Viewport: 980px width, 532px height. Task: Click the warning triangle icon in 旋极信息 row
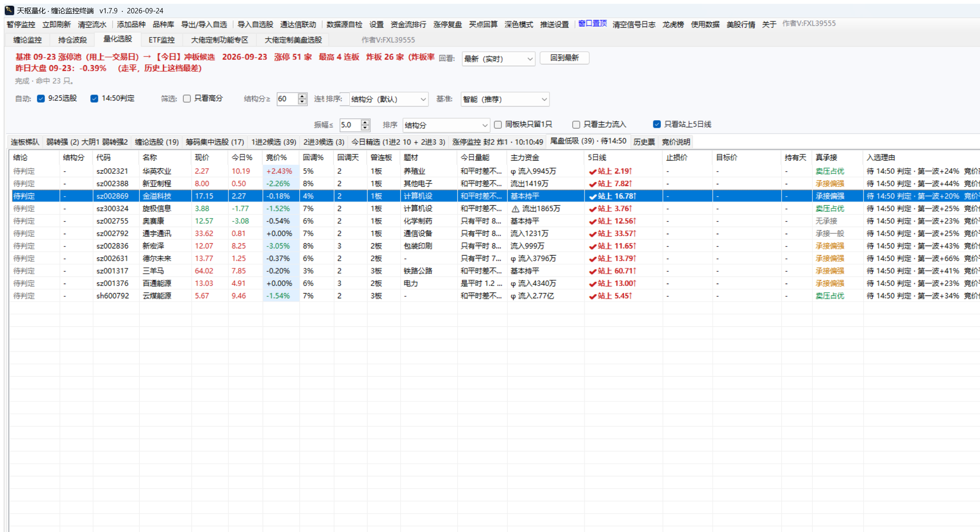pos(515,209)
